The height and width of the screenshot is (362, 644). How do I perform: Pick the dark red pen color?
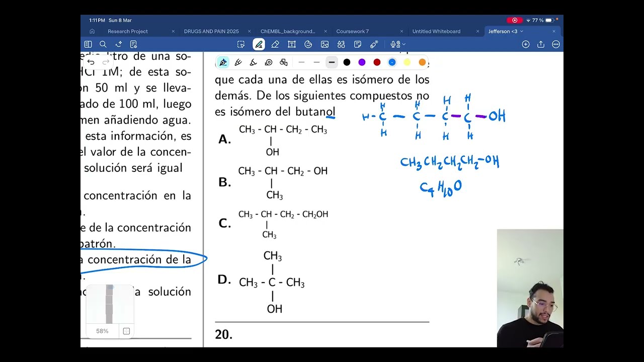[377, 62]
